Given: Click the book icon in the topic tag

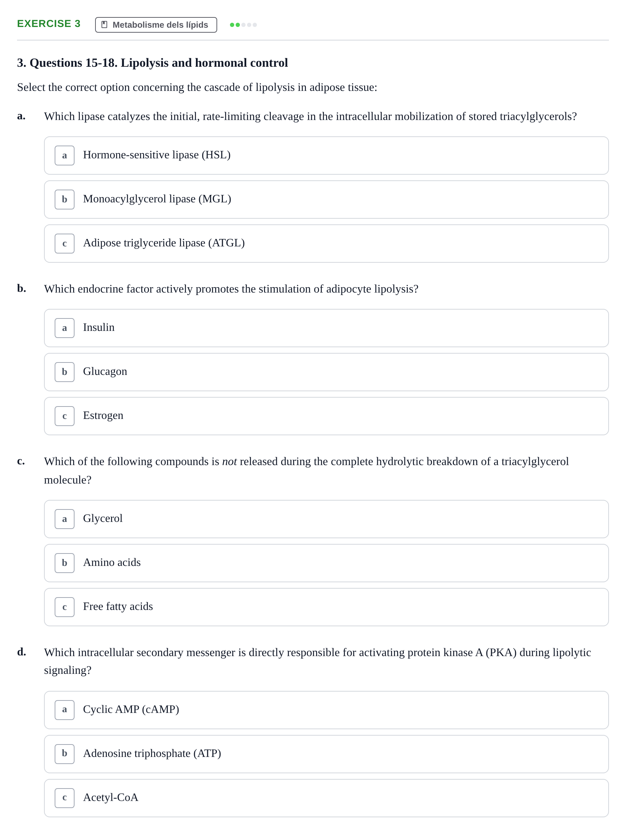Looking at the screenshot, I should tap(105, 24).
